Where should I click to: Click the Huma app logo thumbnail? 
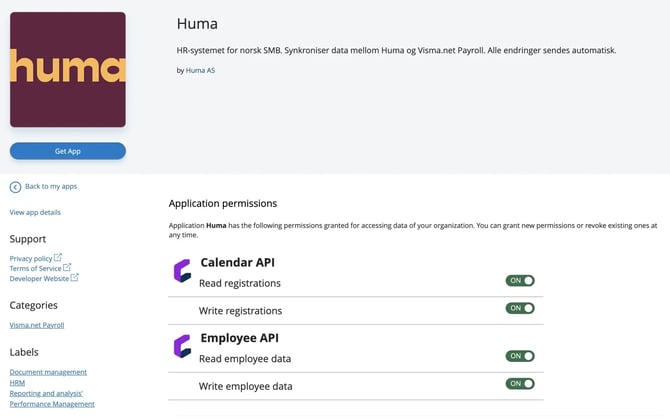point(68,70)
